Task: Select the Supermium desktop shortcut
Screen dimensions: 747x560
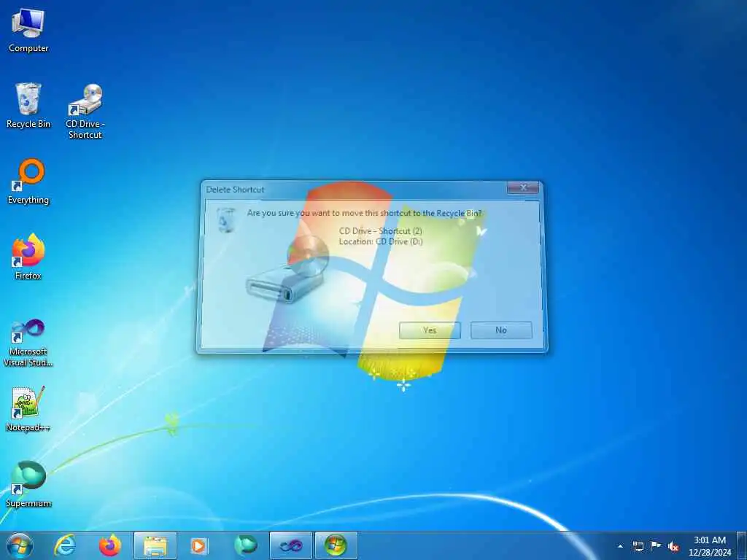Action: click(28, 484)
